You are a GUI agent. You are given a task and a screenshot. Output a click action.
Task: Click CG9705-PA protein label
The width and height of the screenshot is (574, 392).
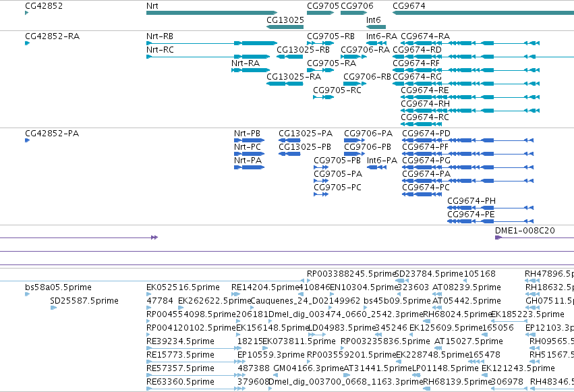click(x=338, y=174)
